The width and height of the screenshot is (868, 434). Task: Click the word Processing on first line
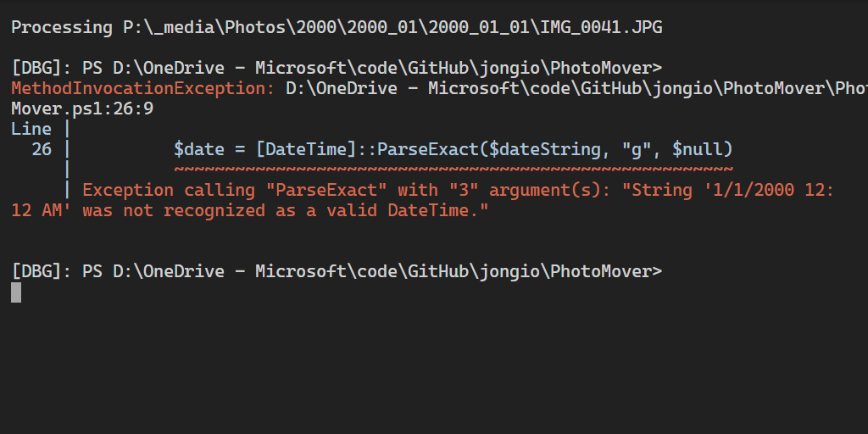(62, 27)
